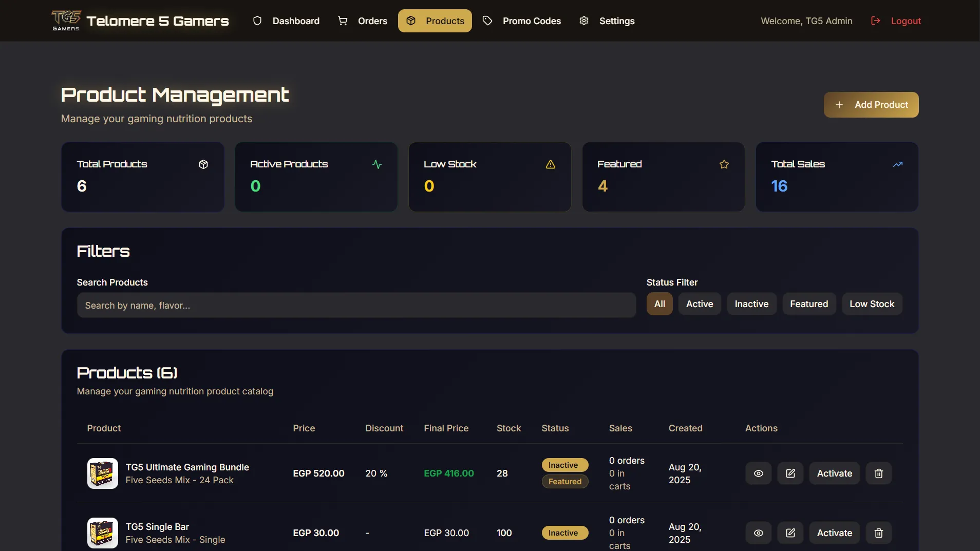
Task: Edit TG5 Single Bar via pencil icon
Action: coord(790,533)
